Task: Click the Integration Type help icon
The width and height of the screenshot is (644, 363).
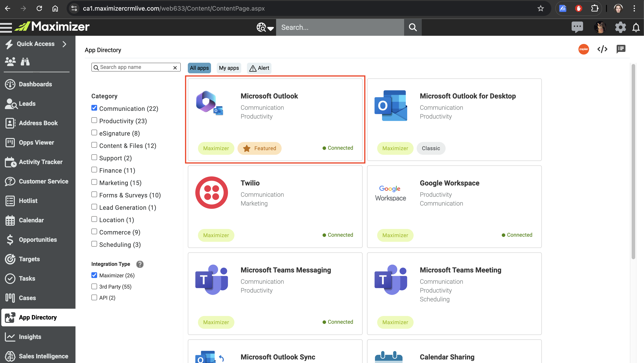Action: [140, 265]
